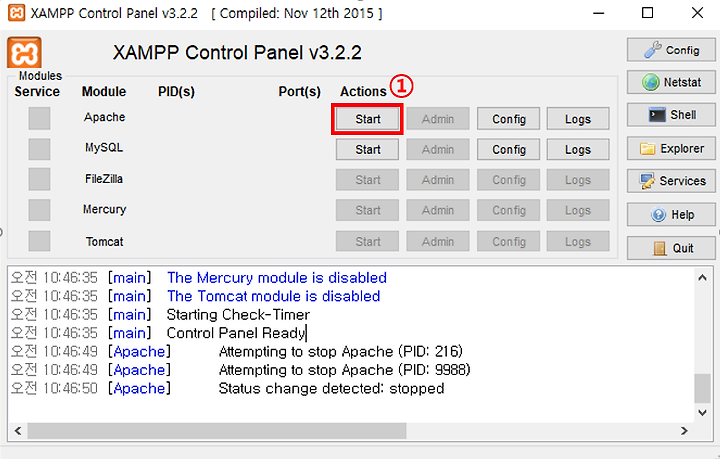Click the Apache module name
This screenshot has height=459, width=720.
tap(104, 117)
